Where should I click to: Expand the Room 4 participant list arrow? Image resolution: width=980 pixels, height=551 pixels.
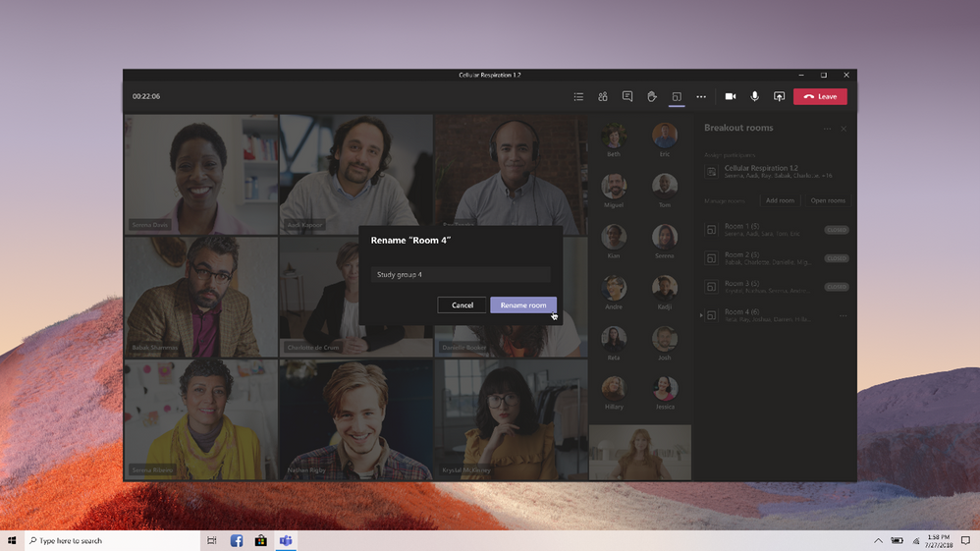point(701,315)
